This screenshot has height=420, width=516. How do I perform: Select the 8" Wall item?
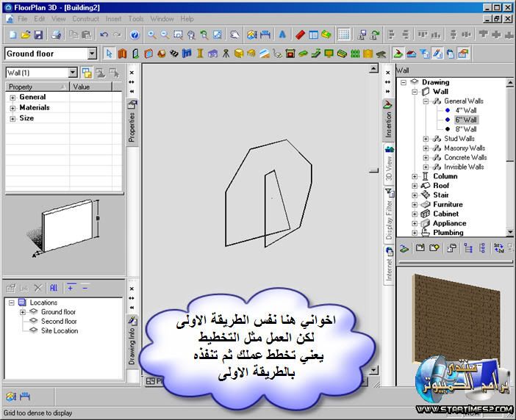[x=466, y=129]
